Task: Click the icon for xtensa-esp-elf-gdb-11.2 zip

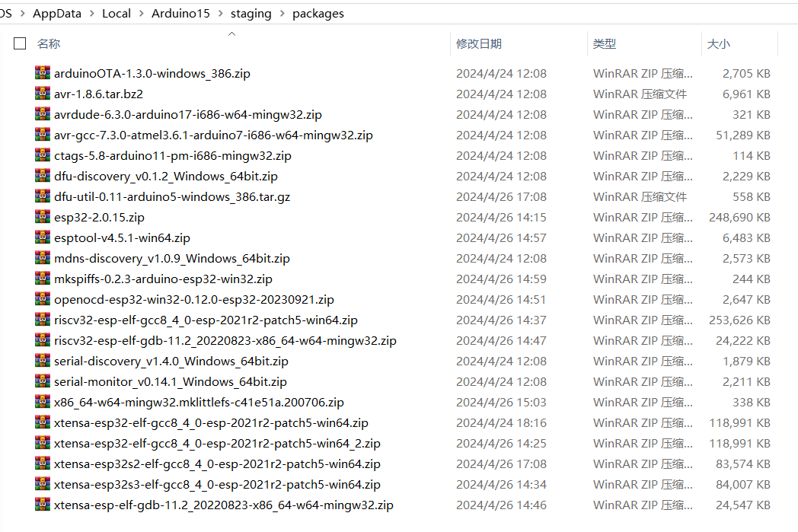Action: tap(43, 504)
